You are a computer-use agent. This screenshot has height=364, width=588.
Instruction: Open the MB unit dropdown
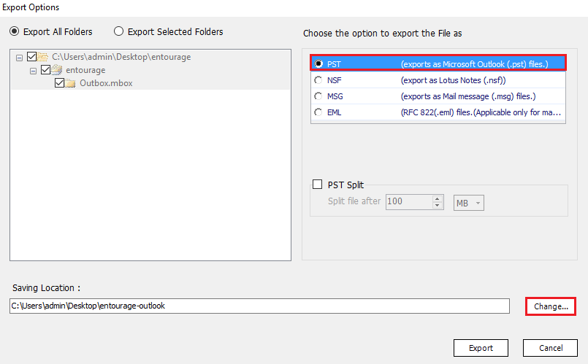point(469,203)
